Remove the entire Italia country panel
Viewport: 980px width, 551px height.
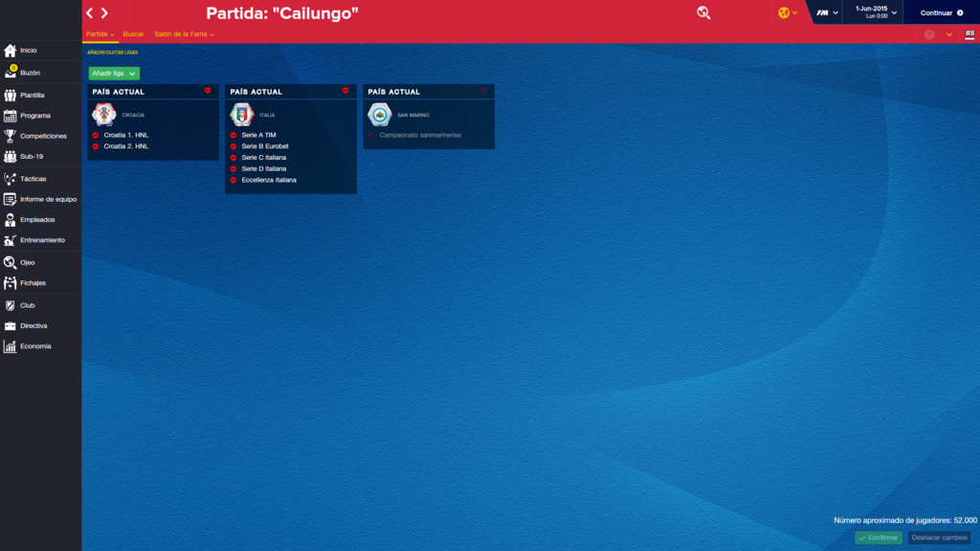pos(345,91)
